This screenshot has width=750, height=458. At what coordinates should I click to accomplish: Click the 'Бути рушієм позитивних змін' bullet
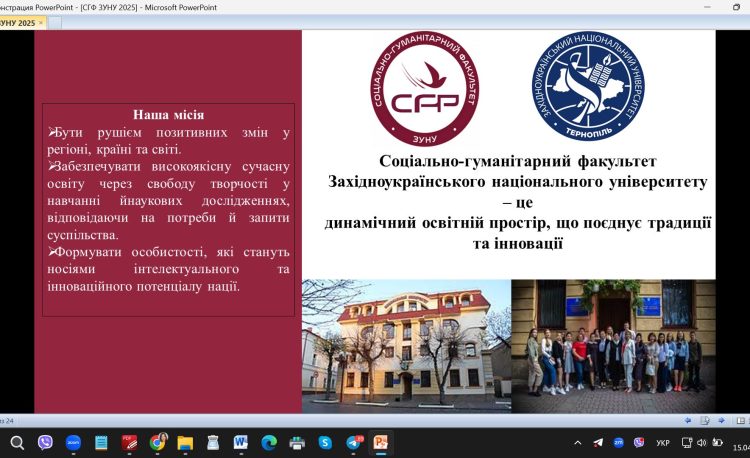(168, 141)
